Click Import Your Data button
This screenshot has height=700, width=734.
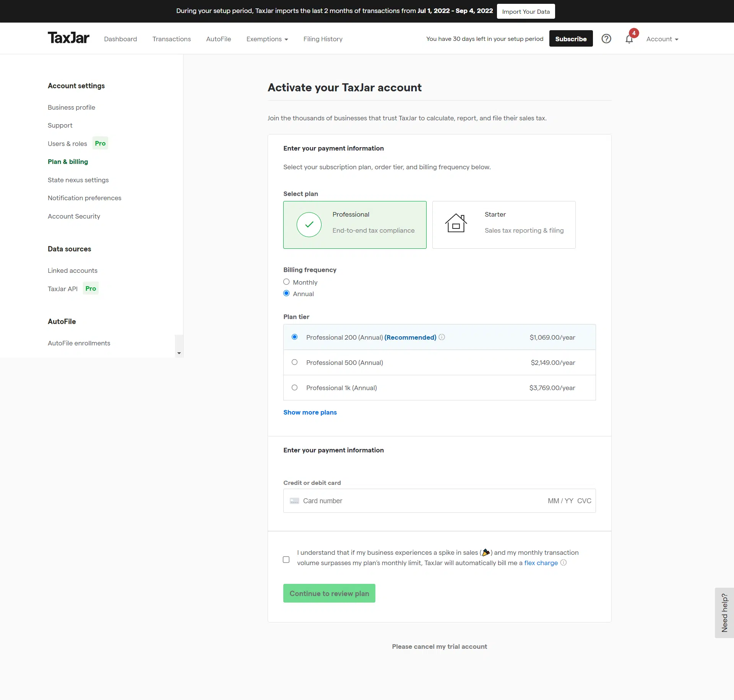(x=526, y=11)
